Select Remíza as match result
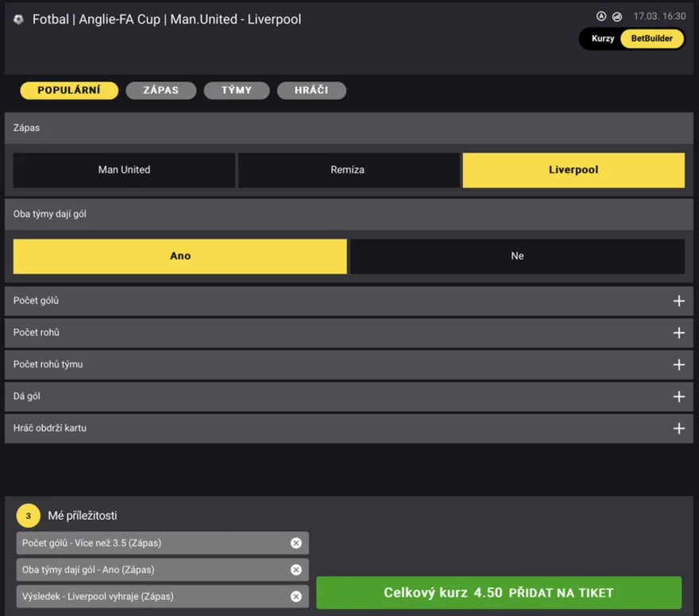The width and height of the screenshot is (699, 616). click(x=348, y=170)
